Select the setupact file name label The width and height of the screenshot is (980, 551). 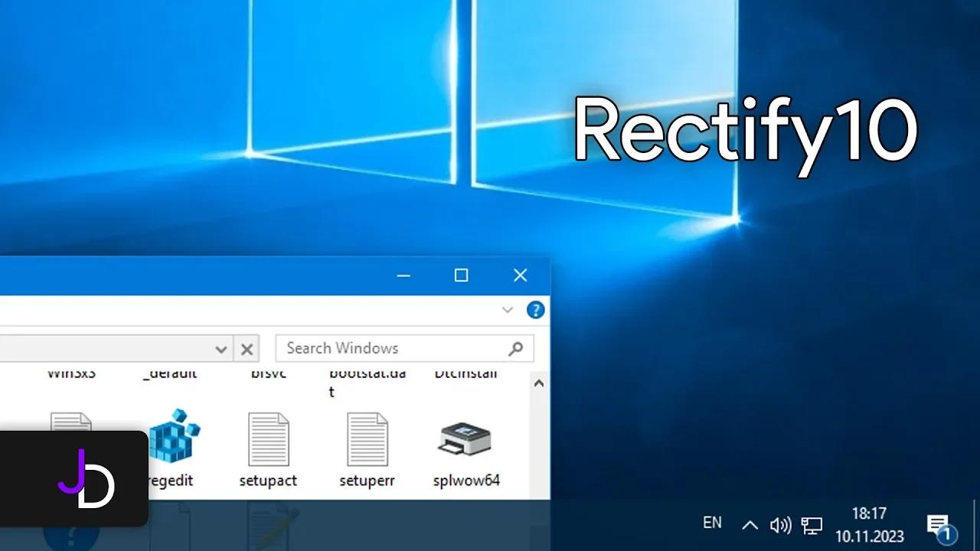[x=268, y=481]
